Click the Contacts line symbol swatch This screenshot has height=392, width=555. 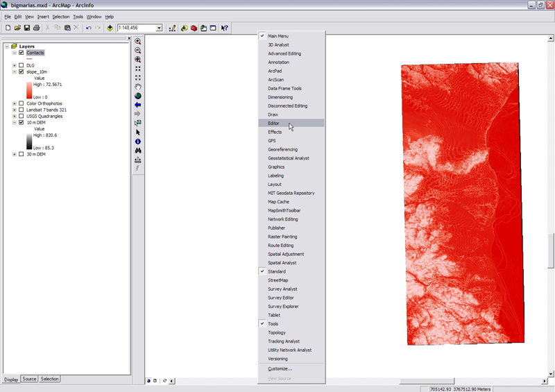point(29,59)
